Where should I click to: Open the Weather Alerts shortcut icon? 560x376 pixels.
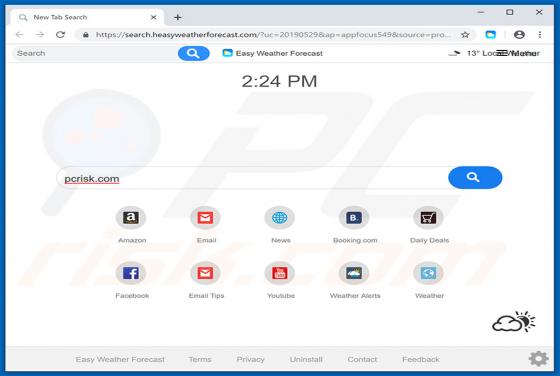[x=354, y=273]
